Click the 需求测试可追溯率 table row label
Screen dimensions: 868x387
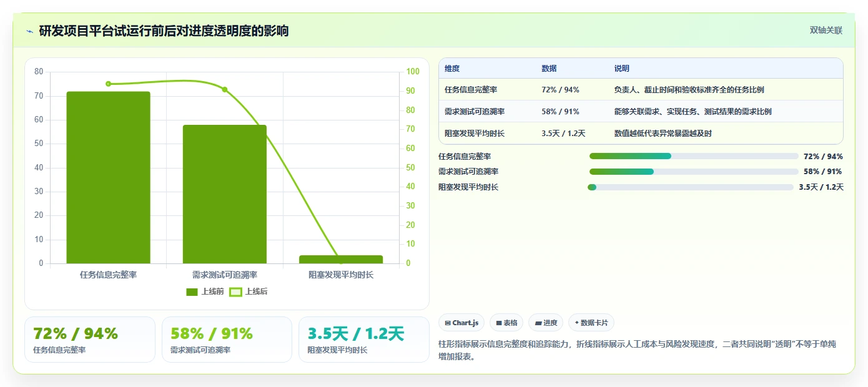point(475,112)
